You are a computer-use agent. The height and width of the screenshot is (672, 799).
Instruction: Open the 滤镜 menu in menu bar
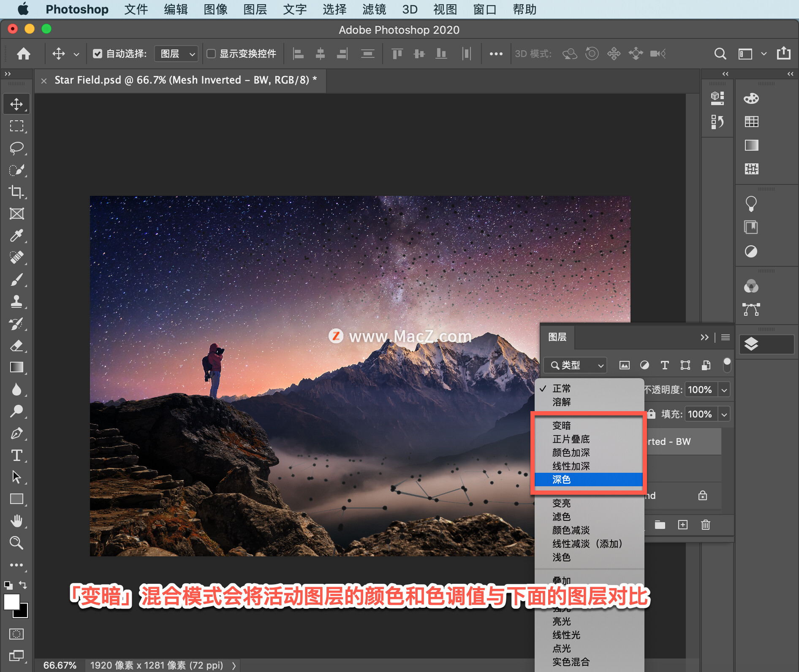374,9
